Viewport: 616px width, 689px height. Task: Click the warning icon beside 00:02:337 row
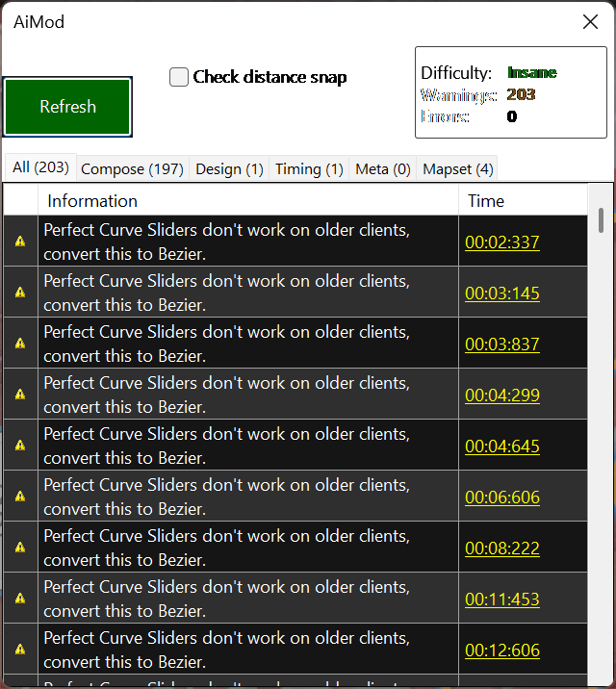point(20,242)
